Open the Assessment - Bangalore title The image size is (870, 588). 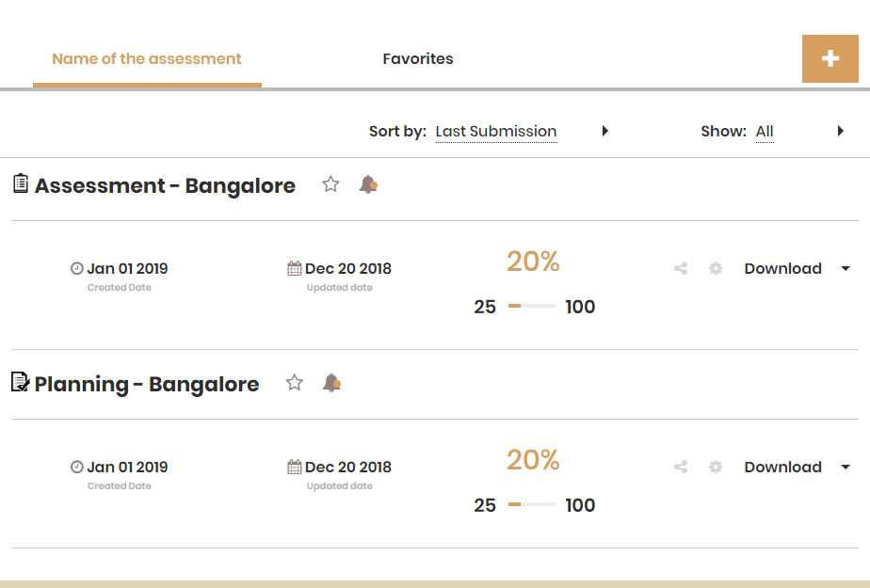pos(165,185)
